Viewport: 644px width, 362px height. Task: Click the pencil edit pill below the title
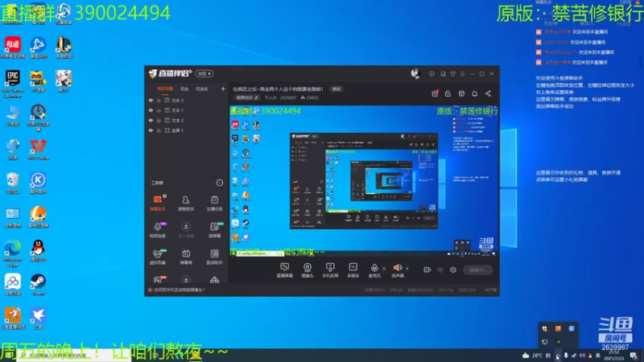[x=247, y=97]
